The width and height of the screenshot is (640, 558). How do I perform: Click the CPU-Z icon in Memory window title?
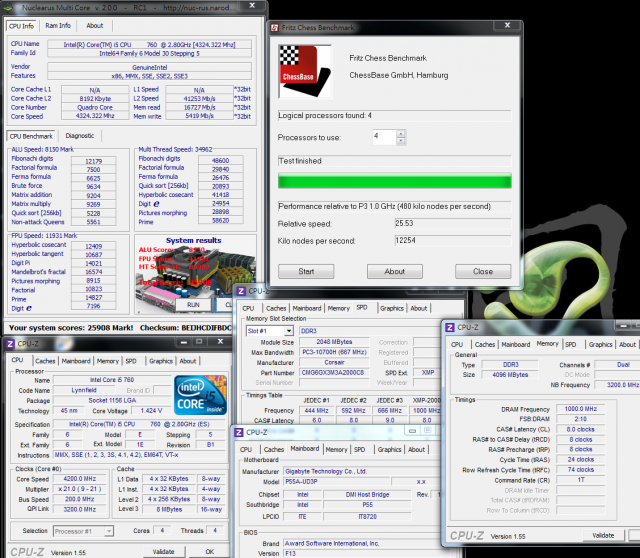pyautogui.click(x=450, y=327)
